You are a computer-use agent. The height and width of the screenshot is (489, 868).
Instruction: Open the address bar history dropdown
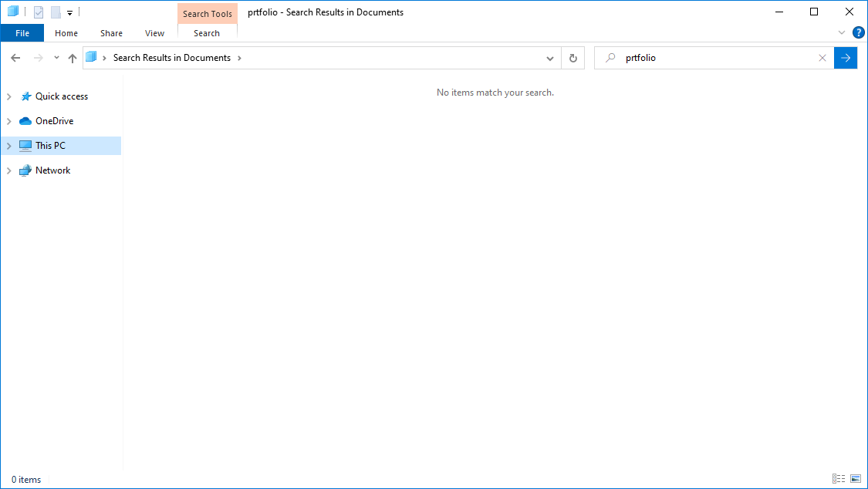coord(549,58)
